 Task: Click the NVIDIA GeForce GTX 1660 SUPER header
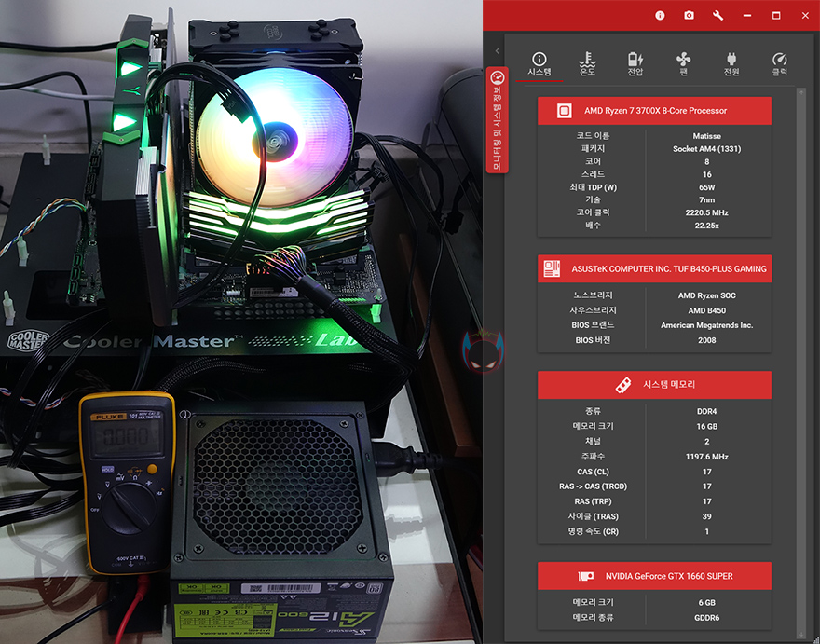point(654,576)
